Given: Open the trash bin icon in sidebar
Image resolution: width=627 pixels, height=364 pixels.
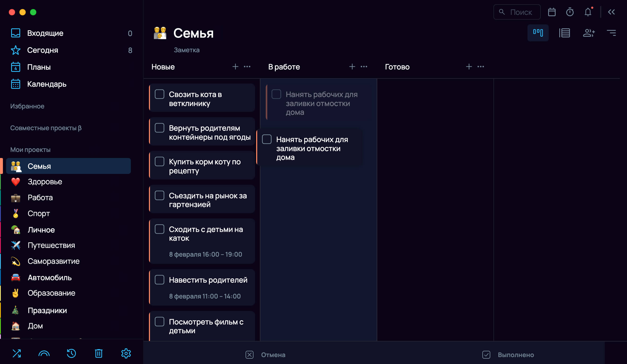Looking at the screenshot, I should click(x=99, y=353).
